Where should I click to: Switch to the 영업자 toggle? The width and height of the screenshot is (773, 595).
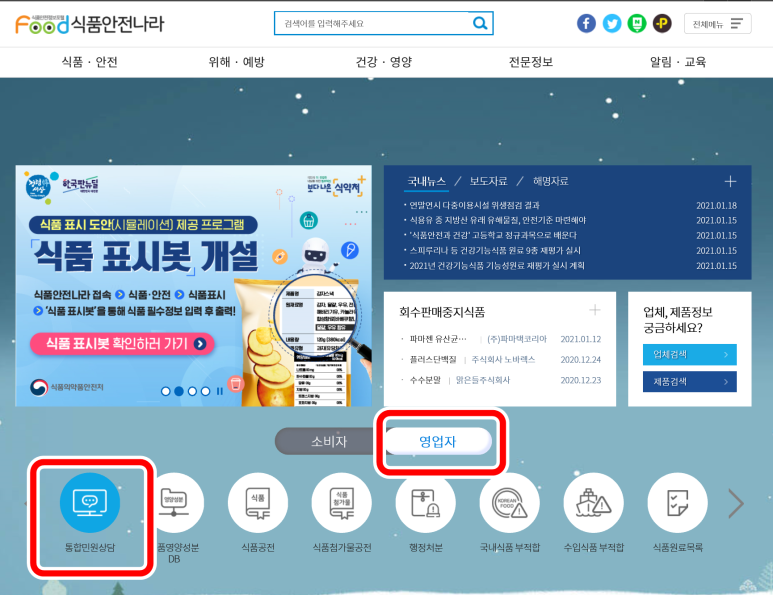(438, 441)
